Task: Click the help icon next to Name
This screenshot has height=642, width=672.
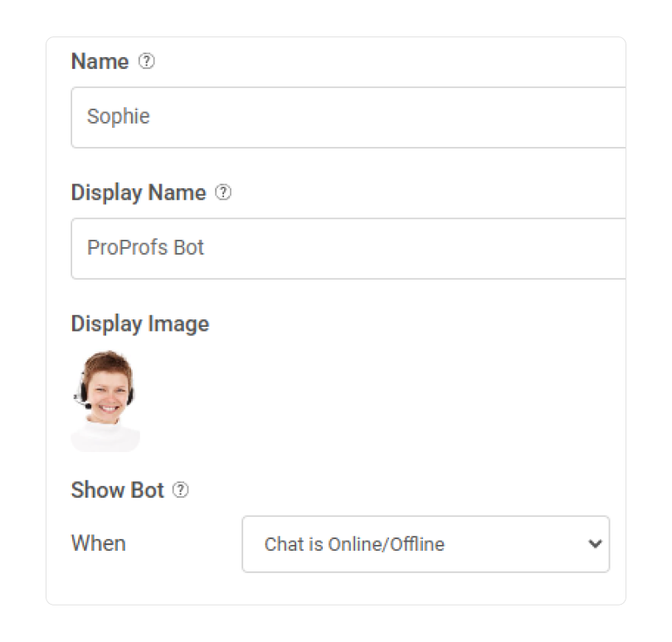Action: 148,62
